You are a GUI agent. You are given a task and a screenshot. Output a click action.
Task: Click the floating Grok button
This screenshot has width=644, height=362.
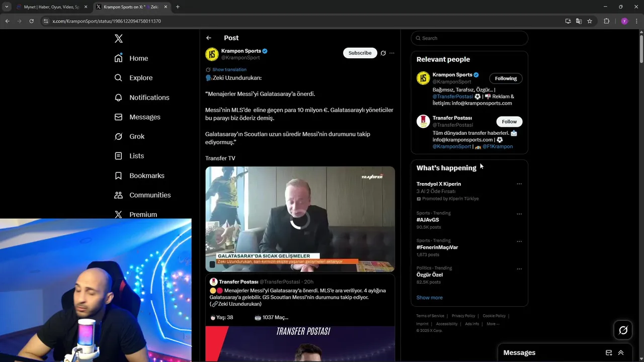click(623, 330)
